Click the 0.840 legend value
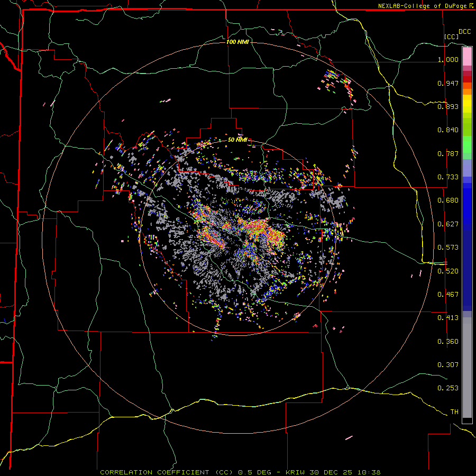Image resolution: width=476 pixels, height=476 pixels. (448, 130)
